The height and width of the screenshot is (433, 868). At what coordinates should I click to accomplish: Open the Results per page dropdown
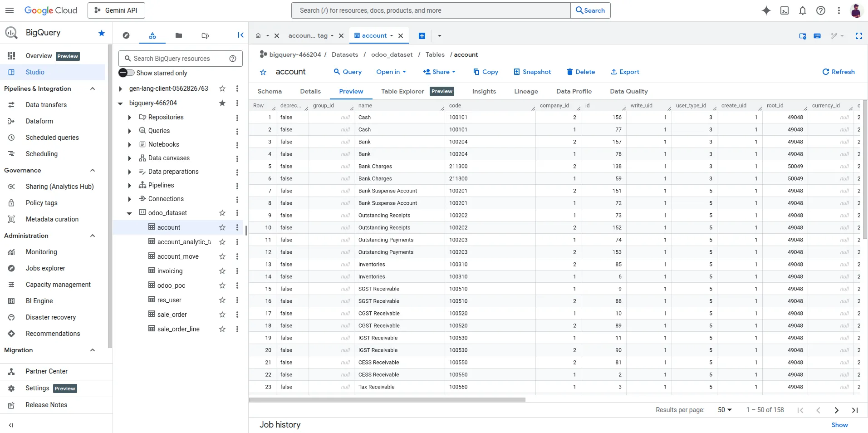[x=725, y=410]
